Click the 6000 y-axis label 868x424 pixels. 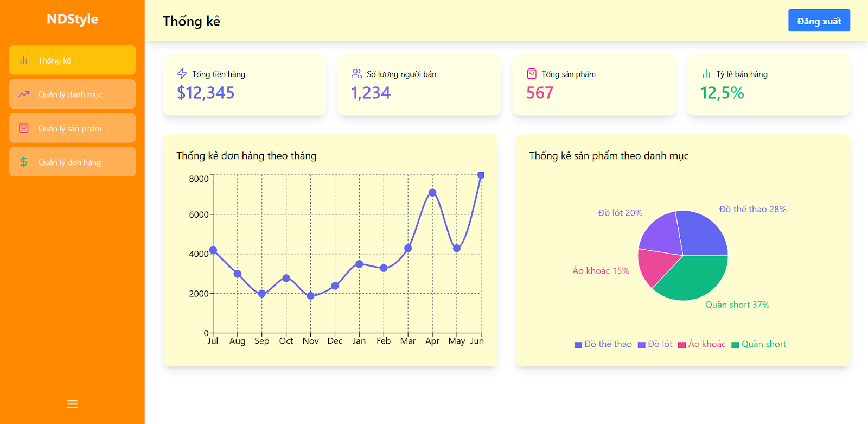click(199, 214)
